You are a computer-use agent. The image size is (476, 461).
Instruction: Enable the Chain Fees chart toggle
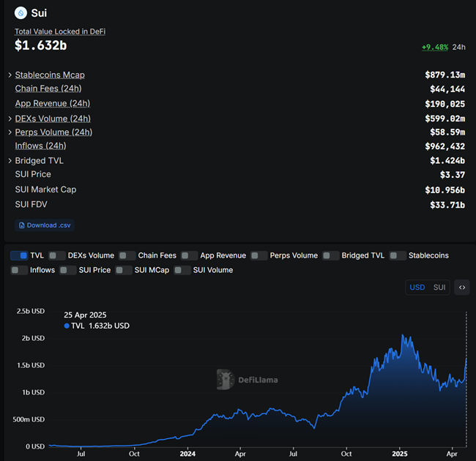pyautogui.click(x=127, y=255)
